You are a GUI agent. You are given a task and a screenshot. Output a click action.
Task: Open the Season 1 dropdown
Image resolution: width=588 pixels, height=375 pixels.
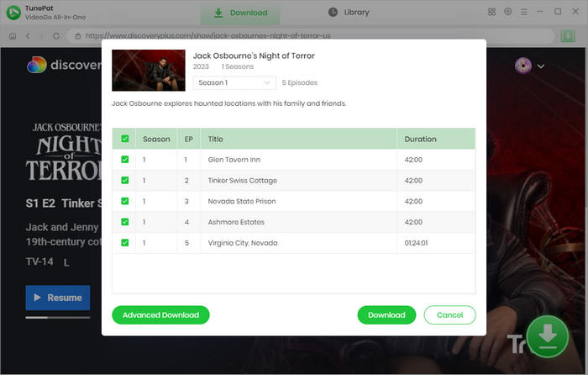234,82
